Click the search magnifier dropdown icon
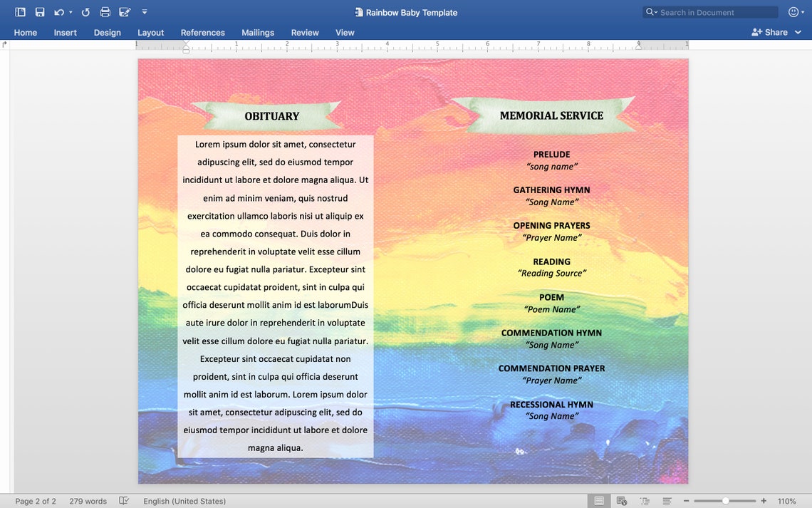This screenshot has width=812, height=508. coord(651,12)
